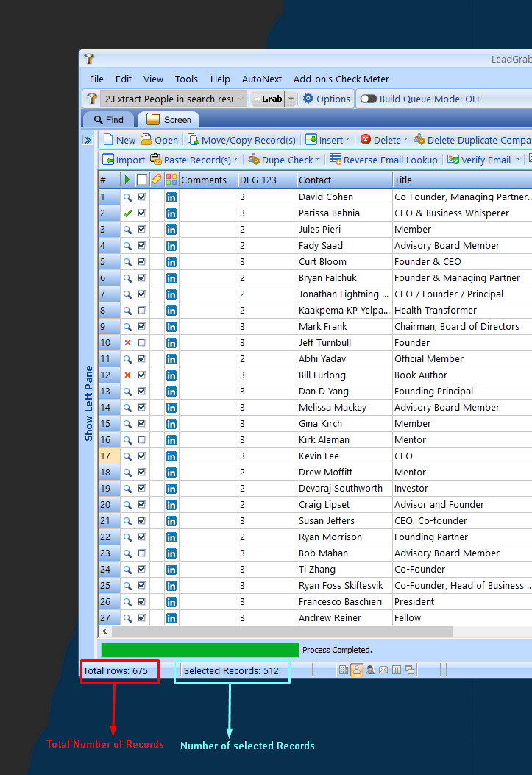Open the Edit menu
532x775 pixels.
tap(124, 79)
